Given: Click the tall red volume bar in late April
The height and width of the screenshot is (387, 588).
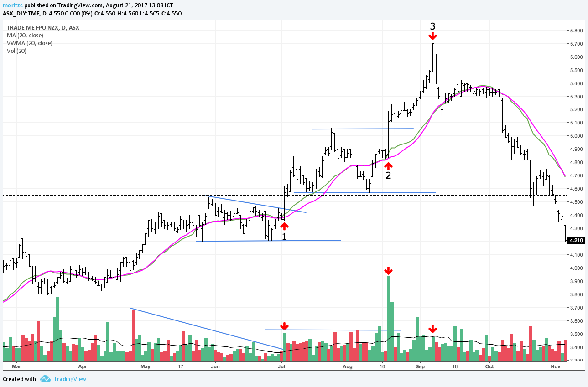Looking at the screenshot, I should tap(133, 335).
